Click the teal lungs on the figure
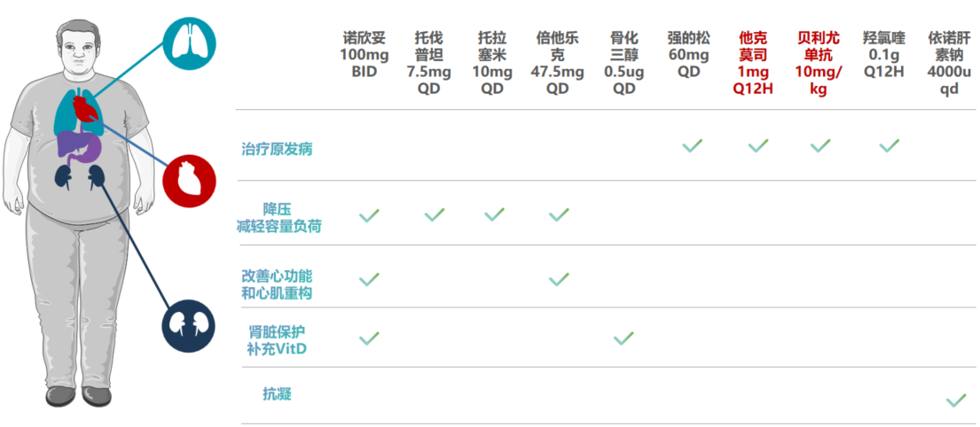Viewport: 980px width, 427px height. 79,113
